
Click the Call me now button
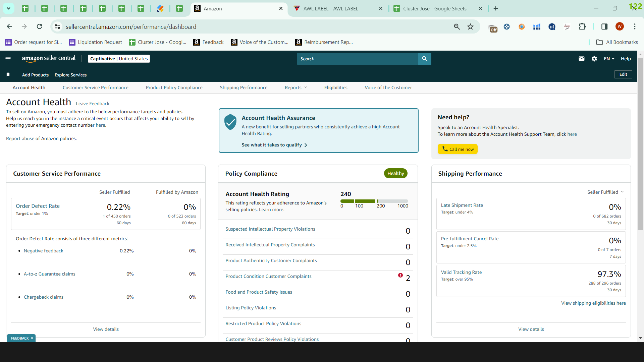click(458, 149)
